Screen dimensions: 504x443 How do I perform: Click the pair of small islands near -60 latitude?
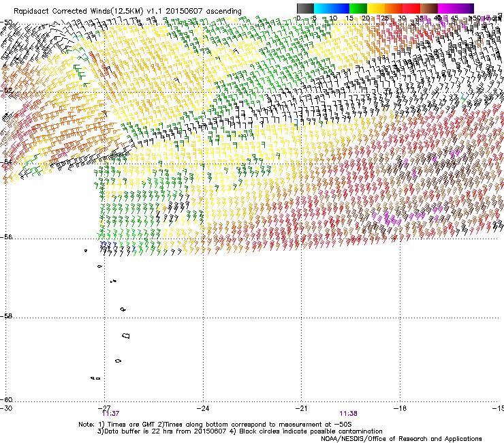click(95, 378)
